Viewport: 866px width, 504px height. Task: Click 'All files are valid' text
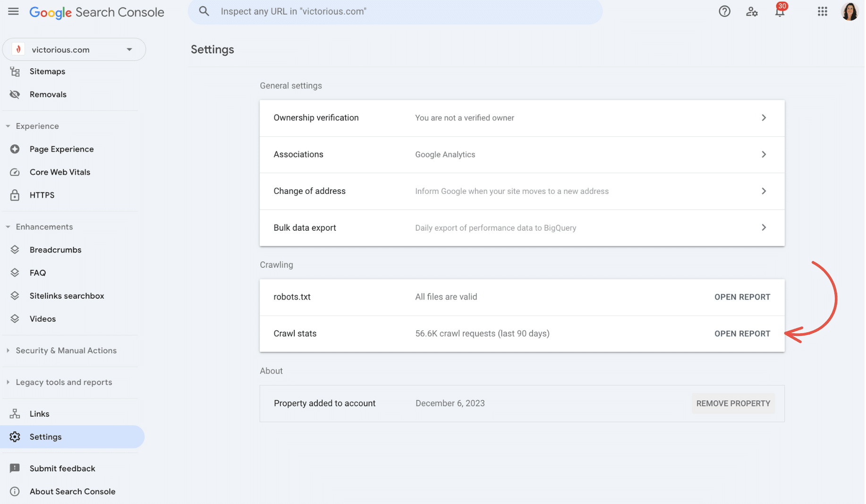(446, 297)
